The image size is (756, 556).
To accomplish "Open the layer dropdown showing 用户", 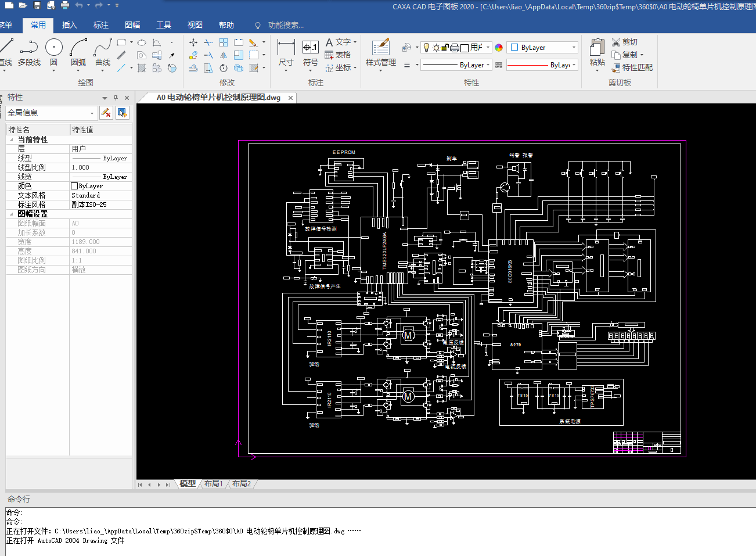I will click(x=488, y=48).
